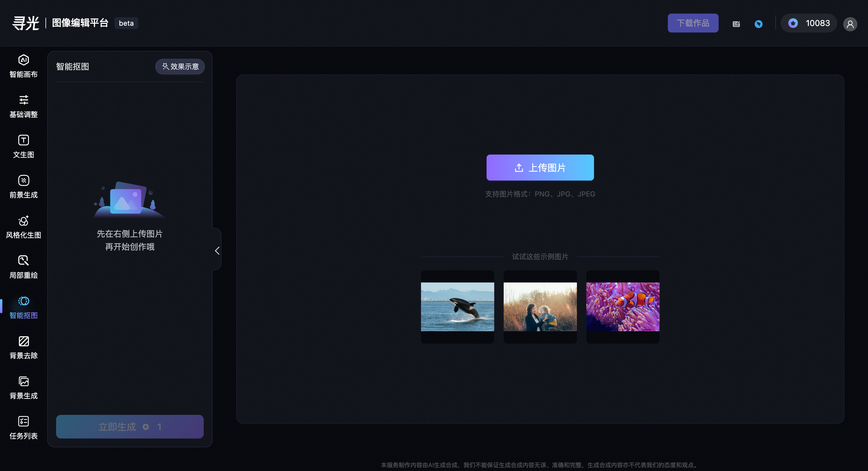
Task: Open the 背景生成 background generation tool
Action: [24, 387]
